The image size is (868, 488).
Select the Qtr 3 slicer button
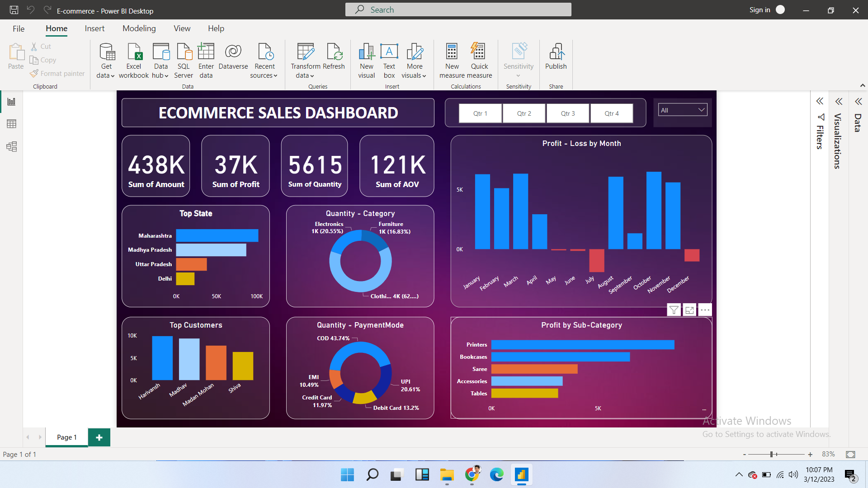pos(567,113)
